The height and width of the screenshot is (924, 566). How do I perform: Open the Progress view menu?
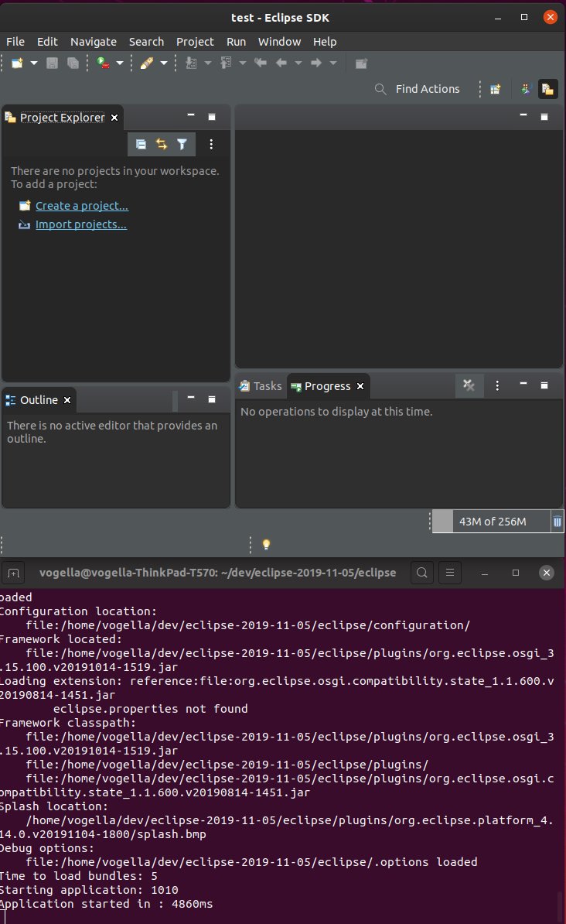498,385
